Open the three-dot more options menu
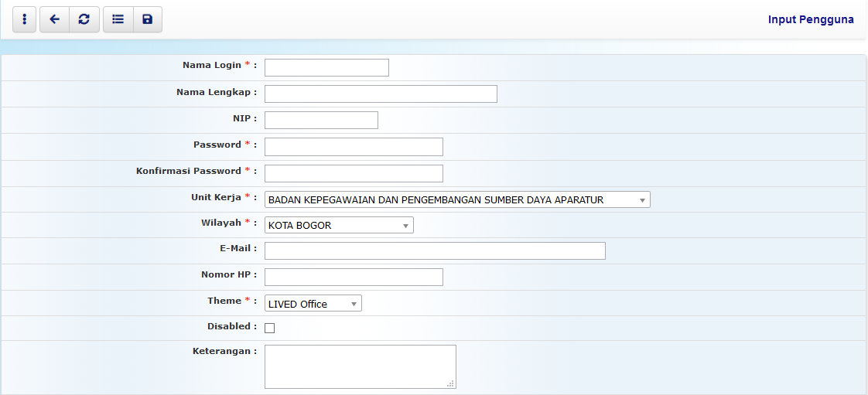This screenshot has width=868, height=395. [x=25, y=19]
